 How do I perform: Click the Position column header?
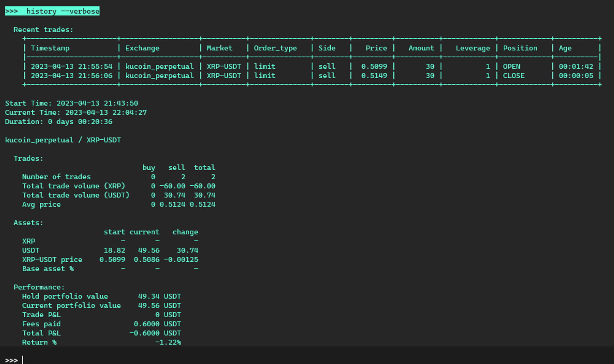pyautogui.click(x=520, y=48)
